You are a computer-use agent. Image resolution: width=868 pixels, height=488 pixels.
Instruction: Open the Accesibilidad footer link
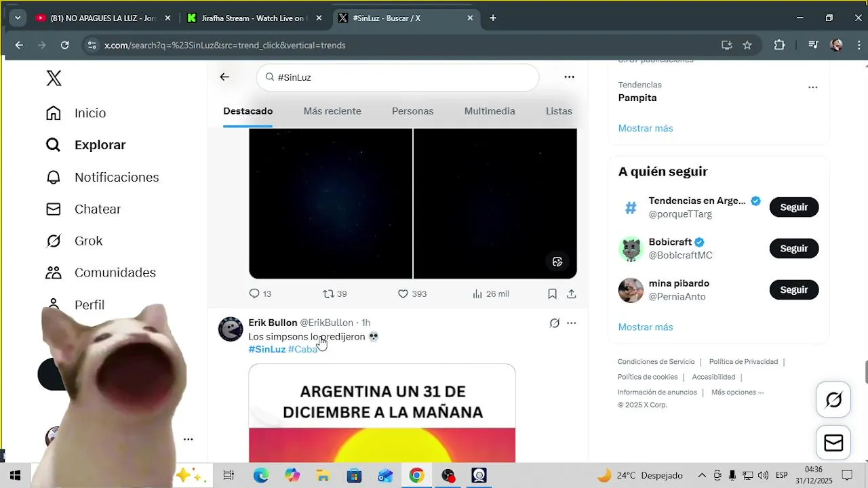point(713,377)
